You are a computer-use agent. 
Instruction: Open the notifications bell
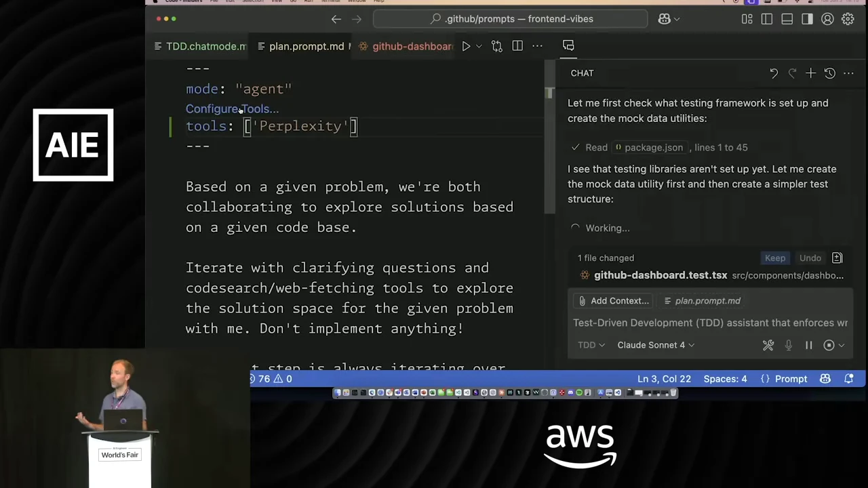848,379
